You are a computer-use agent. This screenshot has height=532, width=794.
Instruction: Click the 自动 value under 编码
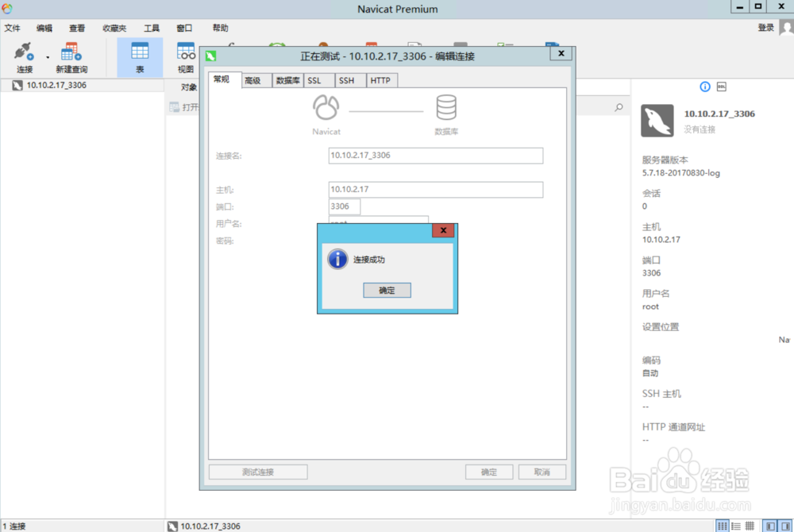coord(650,373)
